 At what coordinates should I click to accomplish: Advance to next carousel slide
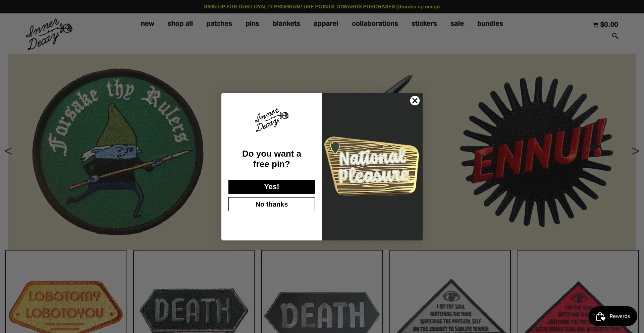[x=635, y=151]
